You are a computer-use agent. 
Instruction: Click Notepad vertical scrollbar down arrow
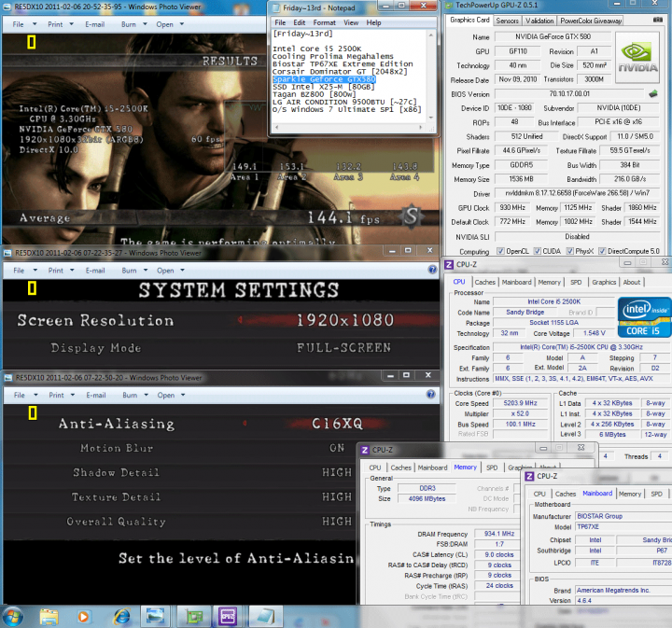point(430,118)
